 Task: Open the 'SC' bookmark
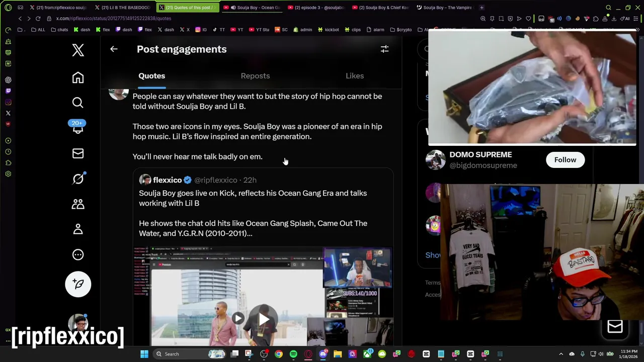(x=281, y=30)
